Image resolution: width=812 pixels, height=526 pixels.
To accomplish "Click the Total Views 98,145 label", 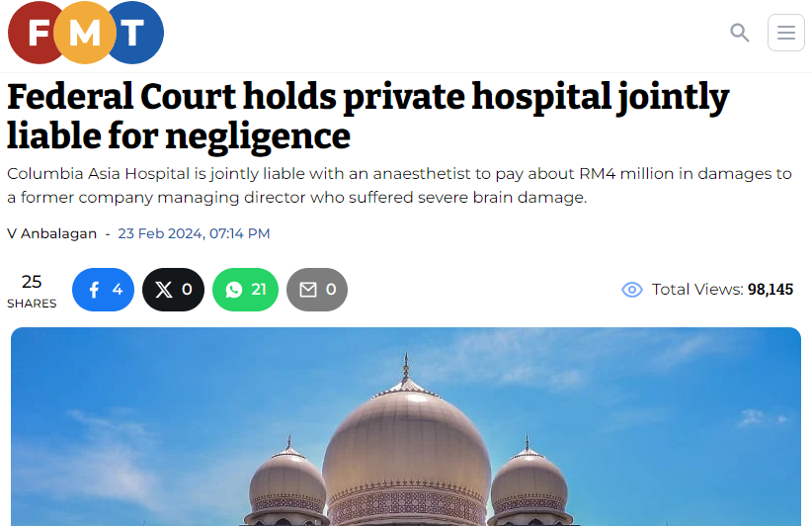I will point(722,289).
